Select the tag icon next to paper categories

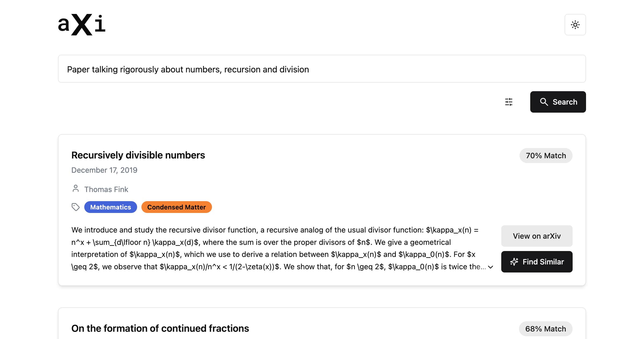76,207
